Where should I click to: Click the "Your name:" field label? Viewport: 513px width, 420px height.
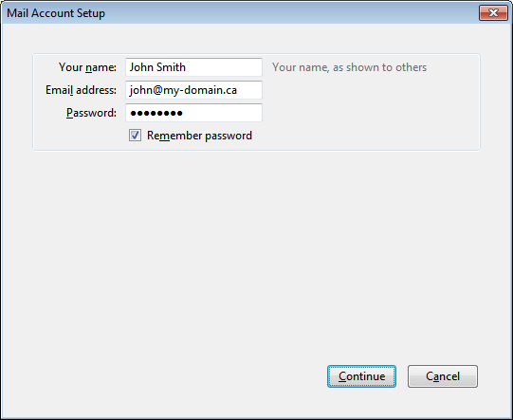point(87,67)
